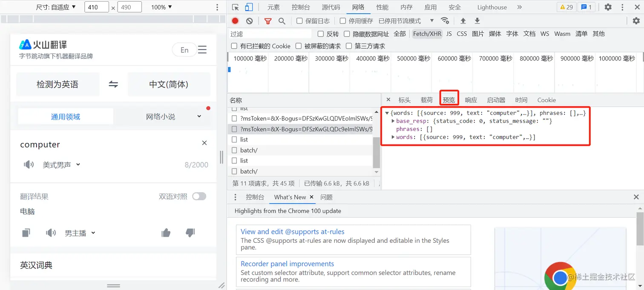Clear the network log icon
Screen dimensions: 644x290
tap(250, 21)
